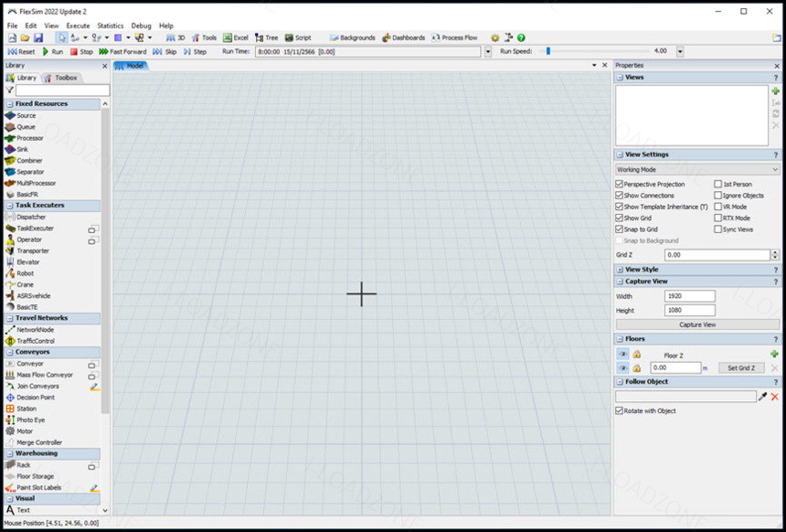Toggle the Show Grid checkbox
Viewport: 786px width, 532px height.
coord(620,218)
